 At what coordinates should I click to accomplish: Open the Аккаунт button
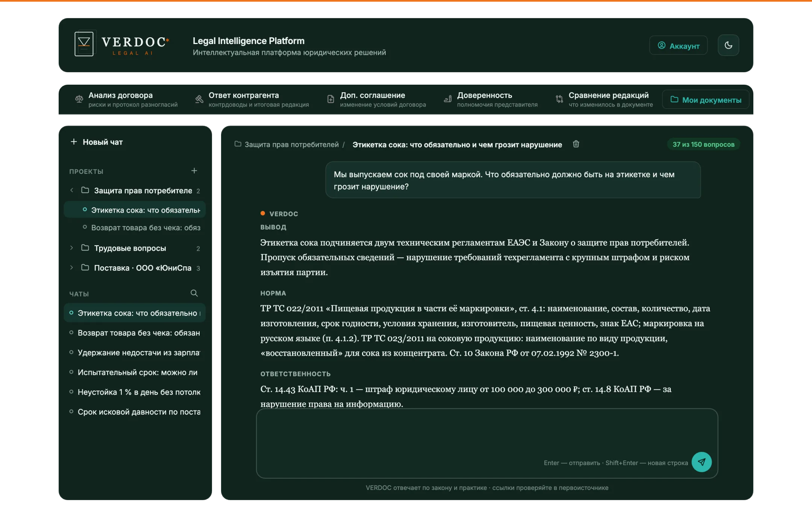point(678,46)
